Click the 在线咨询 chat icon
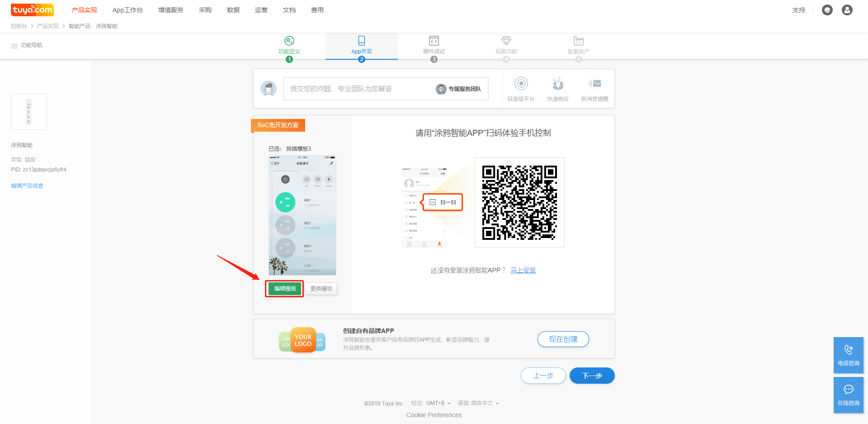This screenshot has height=424, width=868. coord(849,390)
